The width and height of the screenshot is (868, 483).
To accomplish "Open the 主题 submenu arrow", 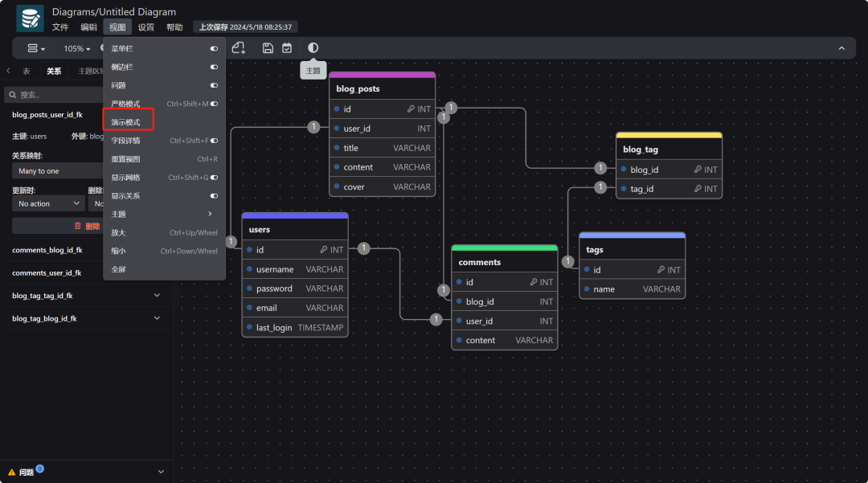I will 211,215.
